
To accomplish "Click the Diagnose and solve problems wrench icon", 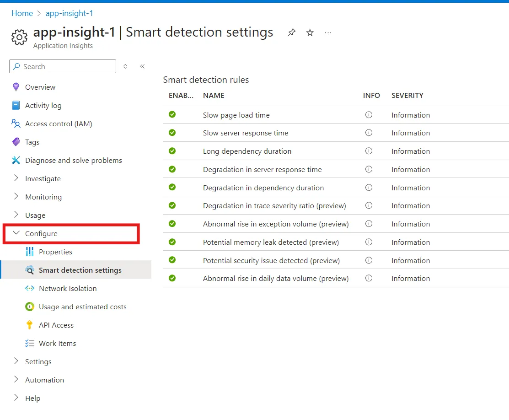I will (16, 160).
